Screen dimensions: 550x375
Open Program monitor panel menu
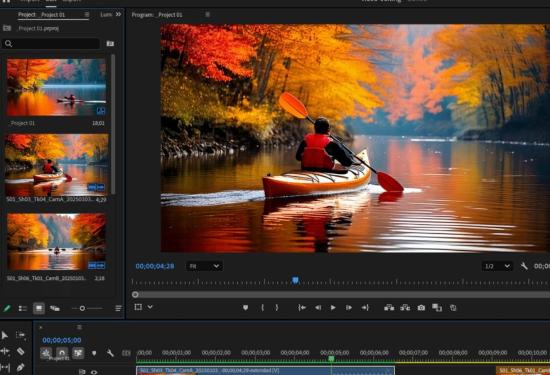208,15
